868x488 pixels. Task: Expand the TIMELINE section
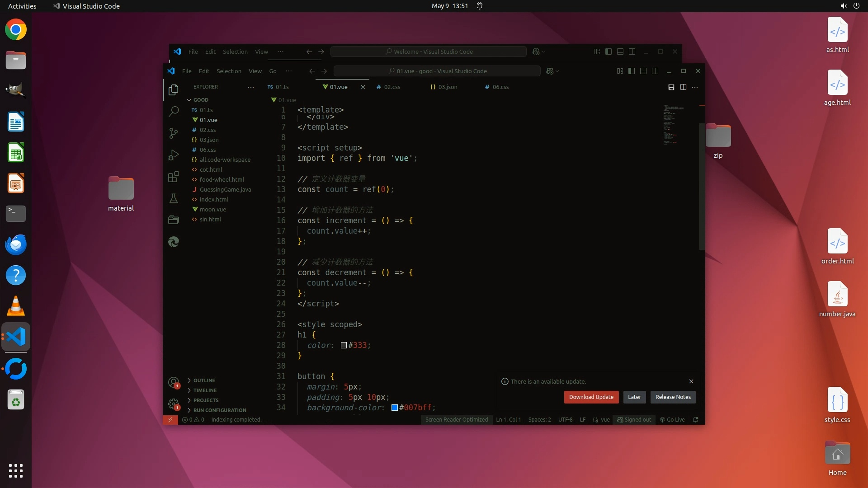point(205,390)
